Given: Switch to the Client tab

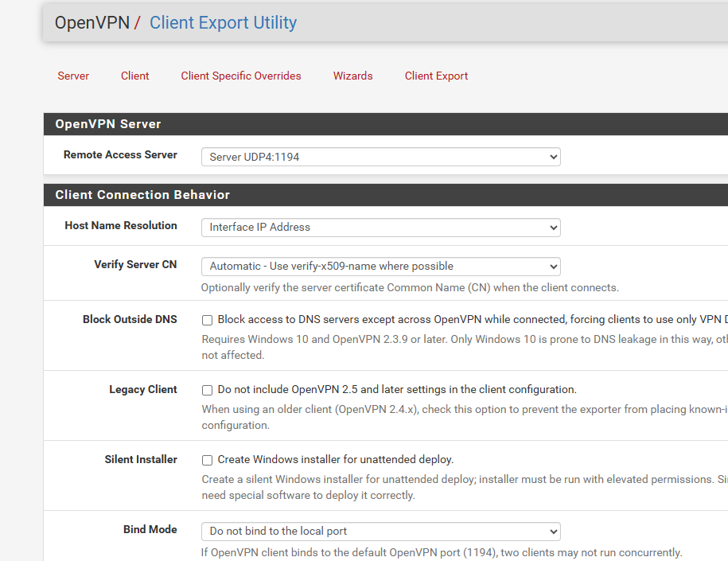Looking at the screenshot, I should pyautogui.click(x=134, y=76).
